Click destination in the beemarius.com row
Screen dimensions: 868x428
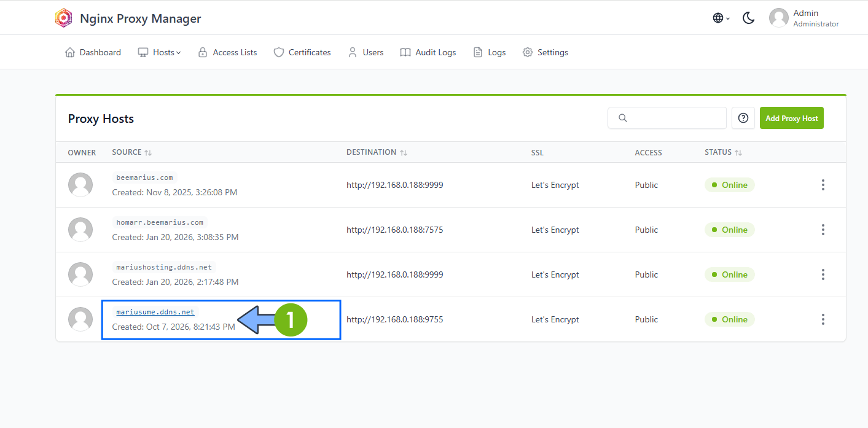point(395,185)
